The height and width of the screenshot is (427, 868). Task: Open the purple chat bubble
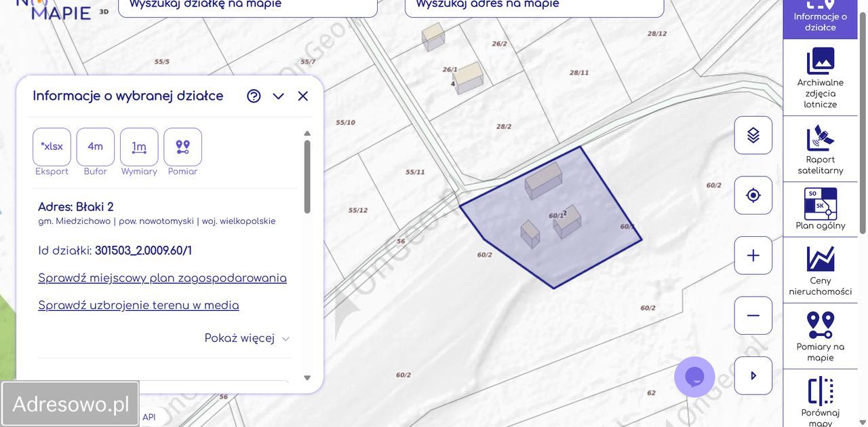click(694, 377)
